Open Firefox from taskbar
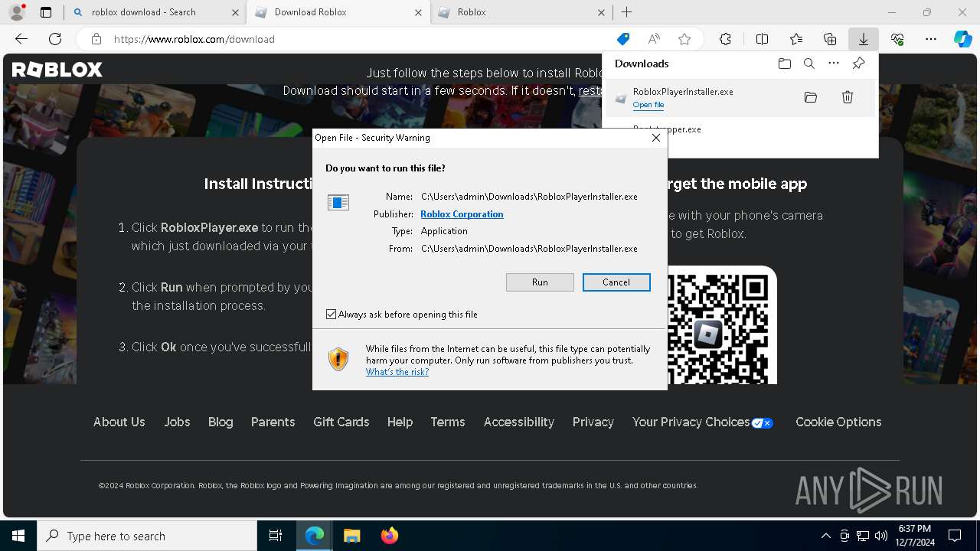 coord(390,536)
